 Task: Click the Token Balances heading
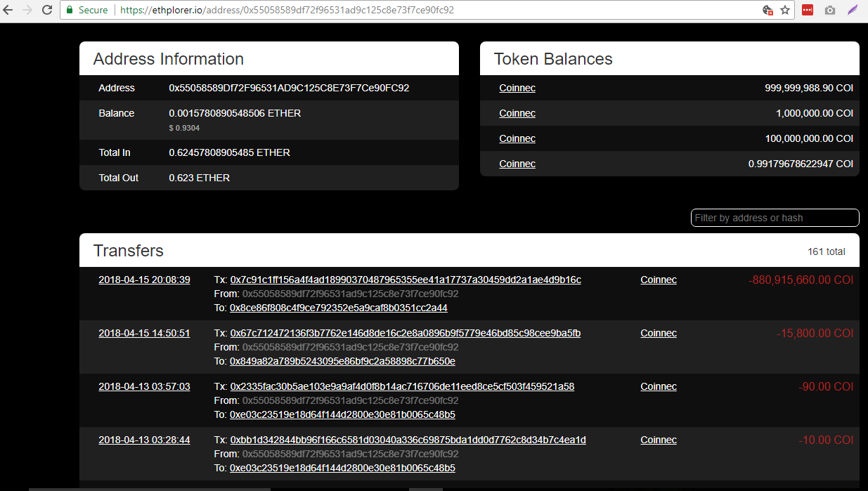[x=553, y=59]
